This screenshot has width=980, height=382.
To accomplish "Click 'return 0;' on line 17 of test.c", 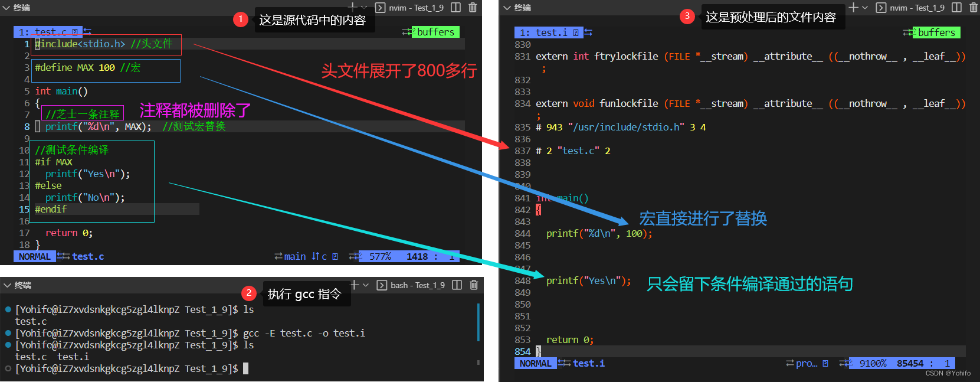I will pyautogui.click(x=69, y=233).
